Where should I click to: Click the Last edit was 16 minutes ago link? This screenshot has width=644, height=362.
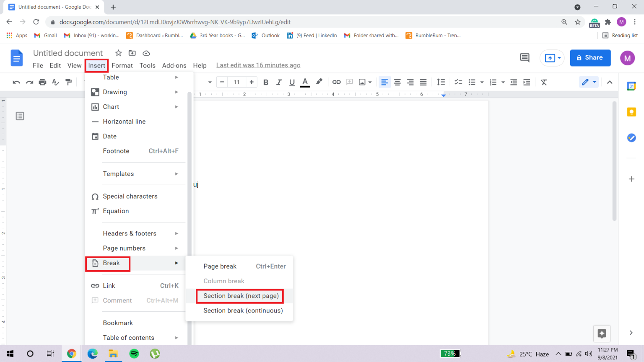pos(258,65)
